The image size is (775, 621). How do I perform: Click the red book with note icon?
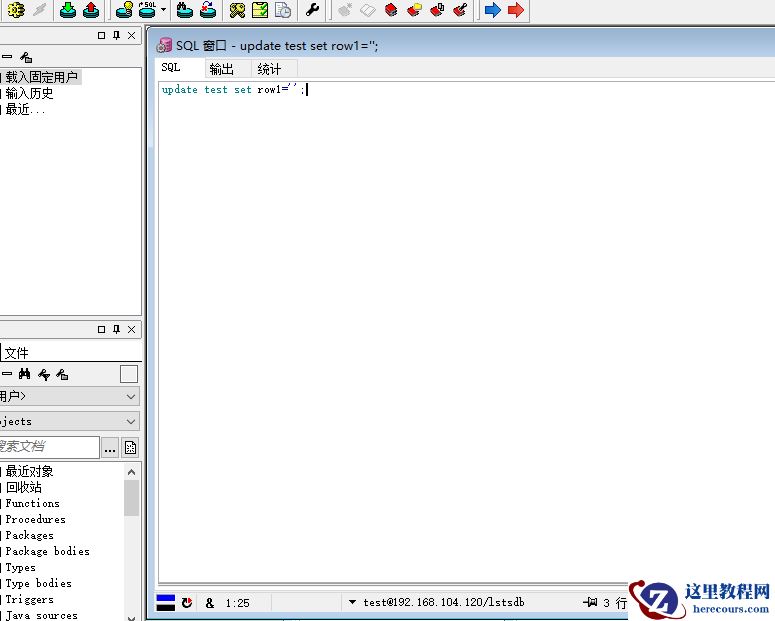click(414, 10)
